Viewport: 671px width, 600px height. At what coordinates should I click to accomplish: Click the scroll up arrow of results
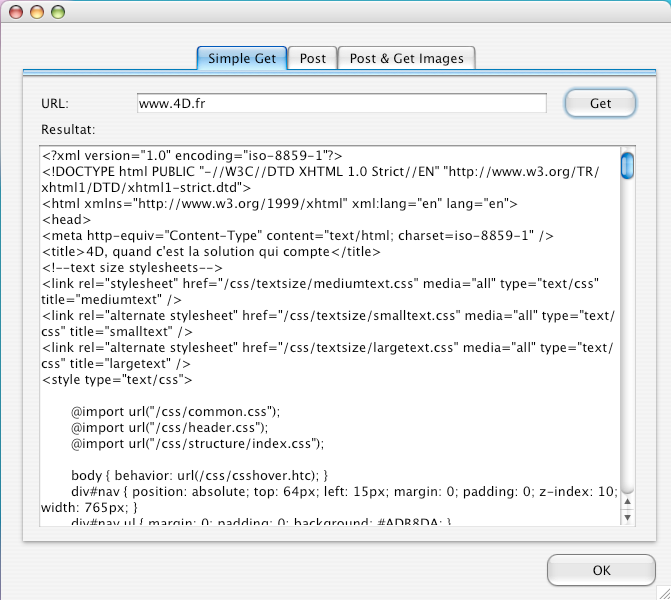(x=627, y=503)
